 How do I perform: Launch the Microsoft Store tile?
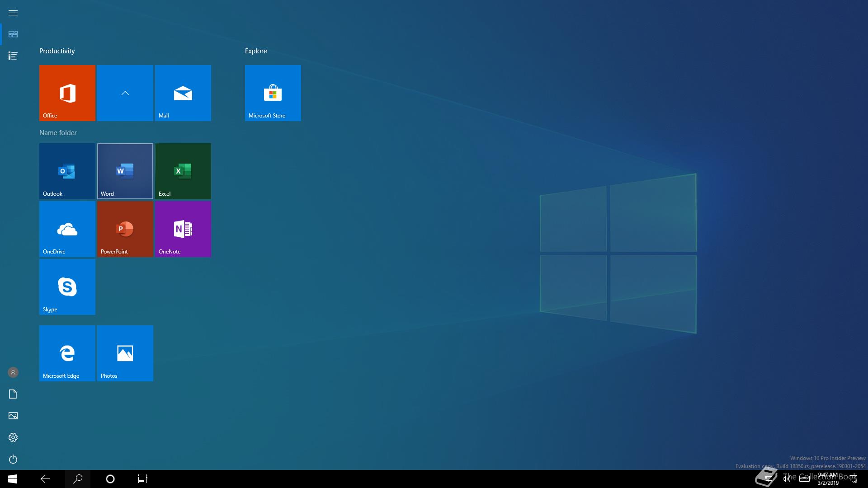(273, 93)
